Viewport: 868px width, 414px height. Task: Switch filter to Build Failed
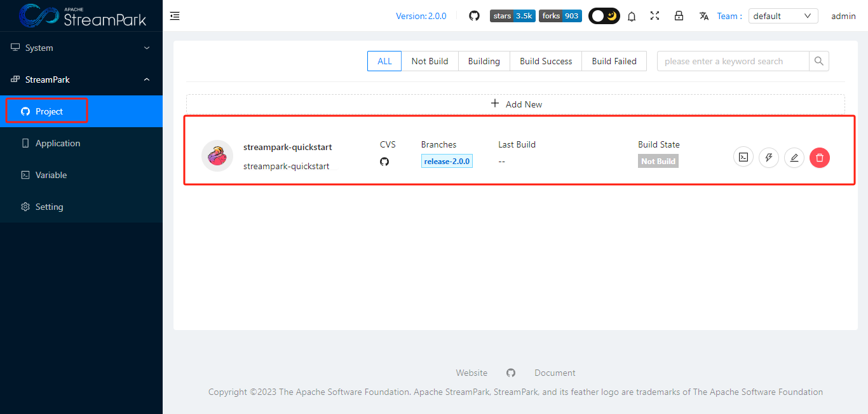[614, 60]
